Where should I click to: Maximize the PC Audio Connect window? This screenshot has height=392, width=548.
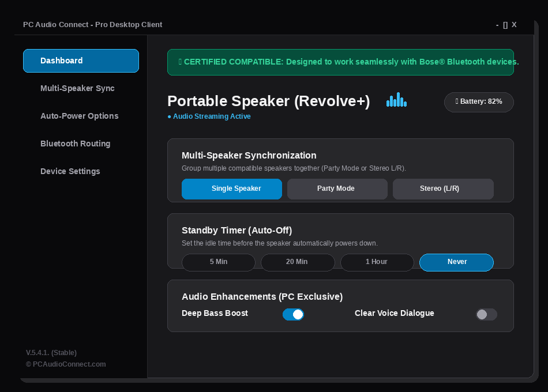(505, 25)
